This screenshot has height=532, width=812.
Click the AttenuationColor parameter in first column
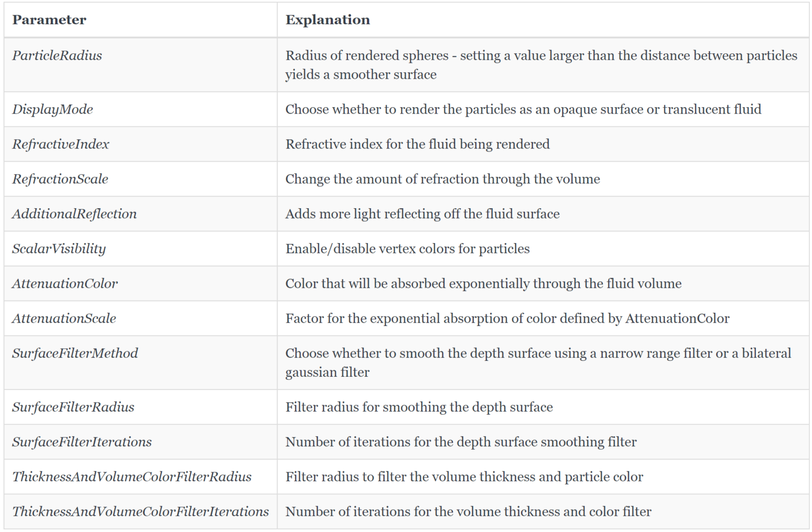[64, 284]
